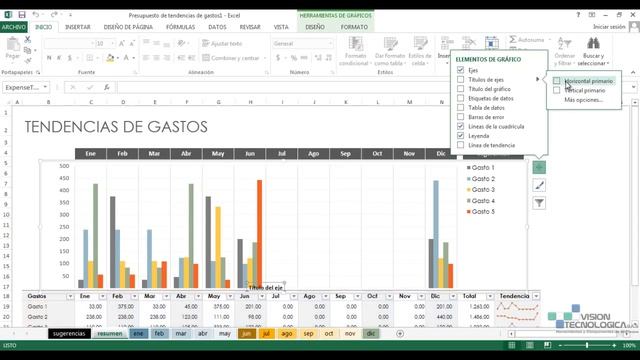Adjust the zoom slider handle
The width and height of the screenshot is (640, 360).
[587, 345]
